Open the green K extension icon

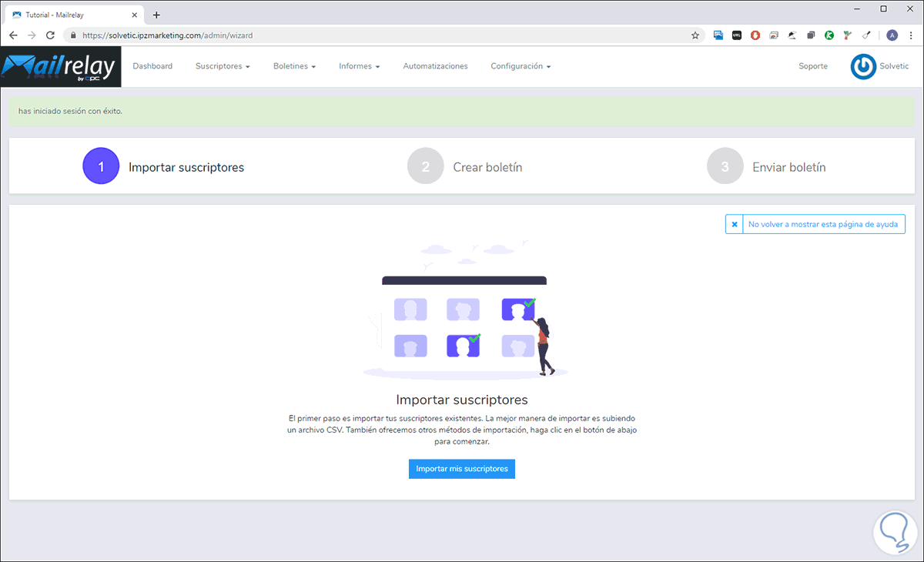[829, 35]
